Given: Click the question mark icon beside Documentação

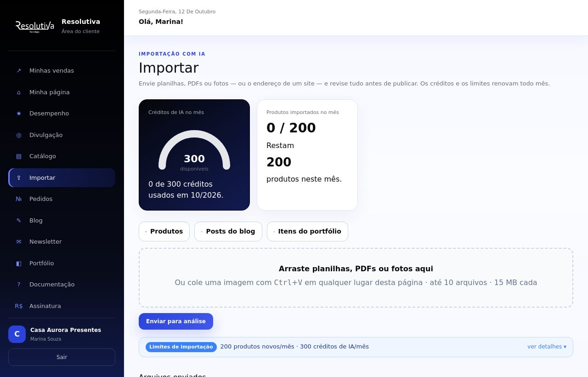Looking at the screenshot, I should 19,285.
